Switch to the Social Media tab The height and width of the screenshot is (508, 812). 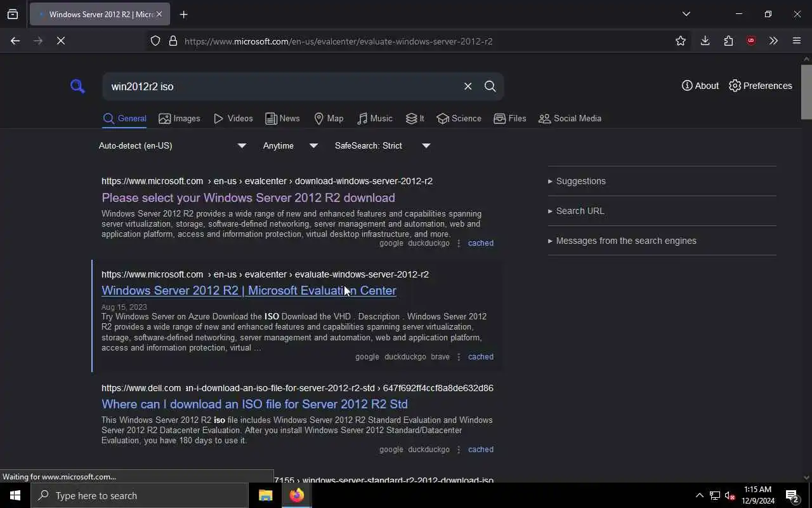(x=570, y=119)
